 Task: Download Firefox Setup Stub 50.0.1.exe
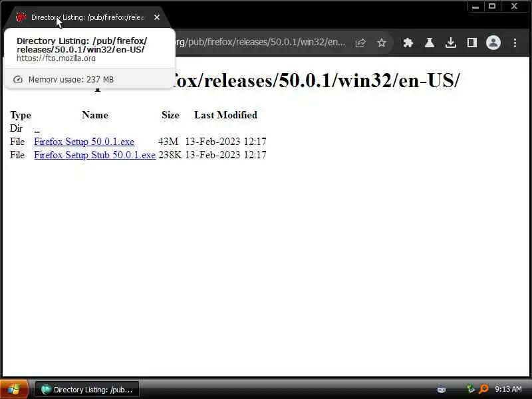pos(95,155)
